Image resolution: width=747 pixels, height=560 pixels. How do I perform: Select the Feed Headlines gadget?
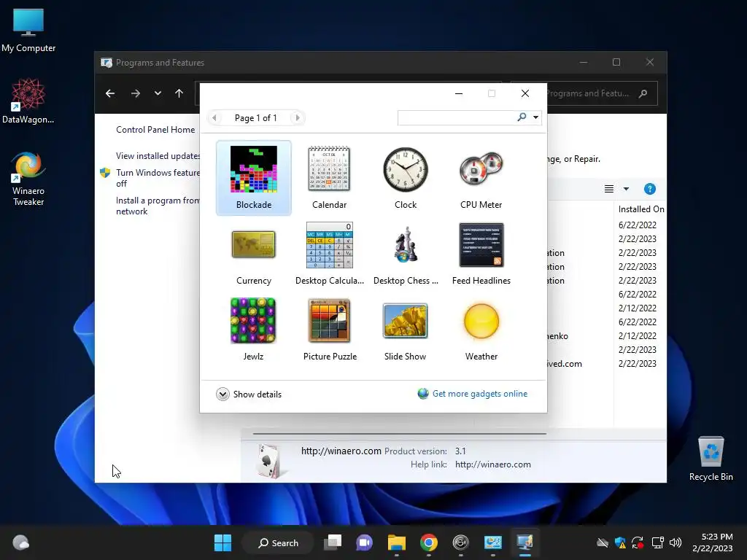pyautogui.click(x=481, y=253)
